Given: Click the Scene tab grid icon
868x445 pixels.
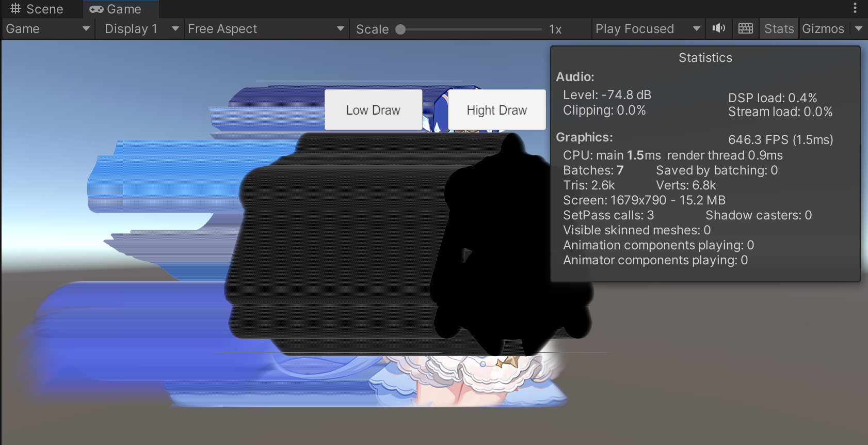Looking at the screenshot, I should point(15,9).
